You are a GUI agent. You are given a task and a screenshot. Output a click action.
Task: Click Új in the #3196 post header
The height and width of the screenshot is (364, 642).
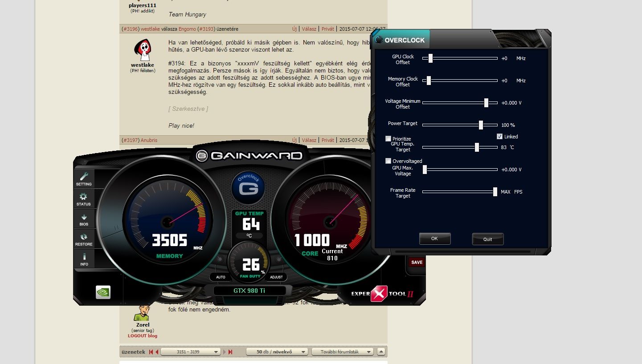point(294,29)
